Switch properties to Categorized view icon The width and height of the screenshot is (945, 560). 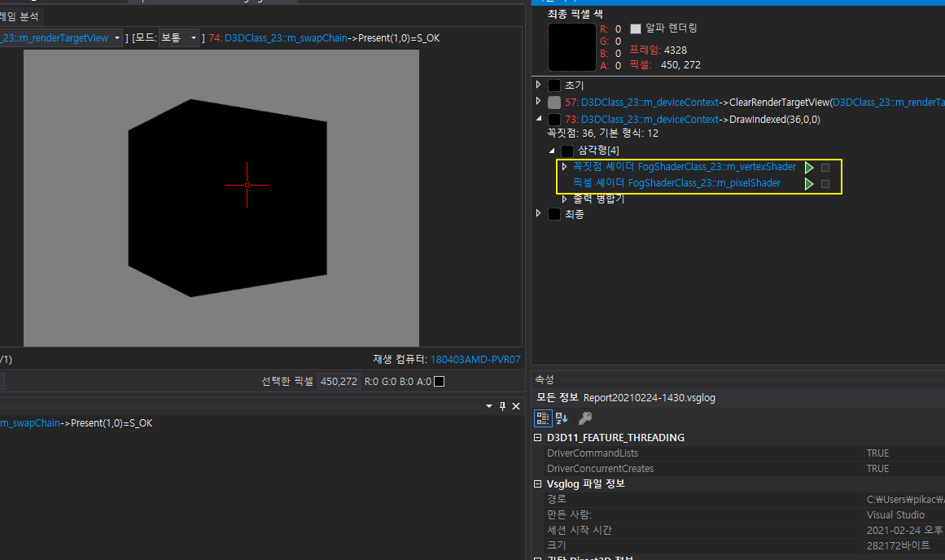(542, 418)
